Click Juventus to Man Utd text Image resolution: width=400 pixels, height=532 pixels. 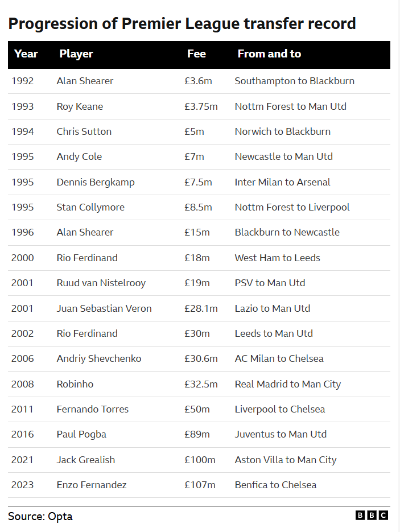tap(281, 434)
